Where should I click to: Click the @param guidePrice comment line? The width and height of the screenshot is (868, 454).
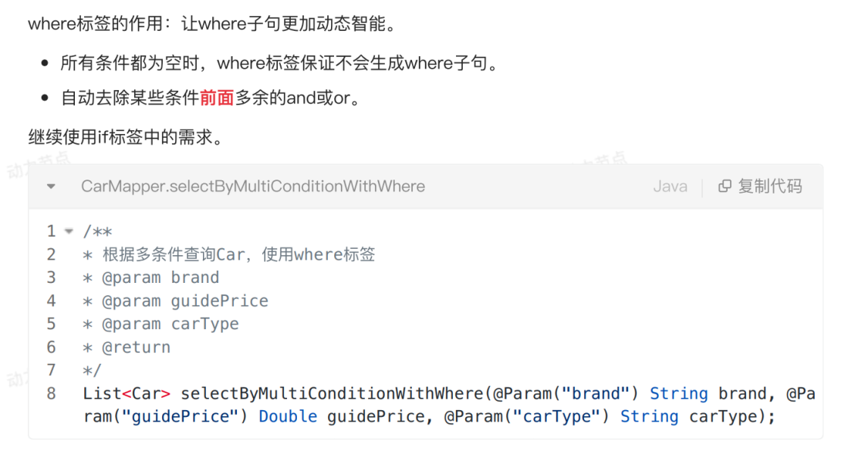coord(175,301)
